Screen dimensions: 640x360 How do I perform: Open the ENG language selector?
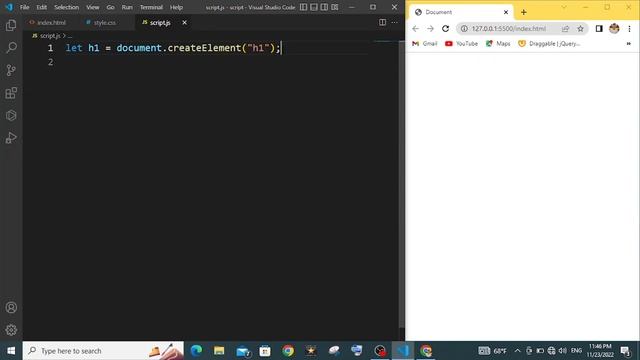click(x=576, y=351)
